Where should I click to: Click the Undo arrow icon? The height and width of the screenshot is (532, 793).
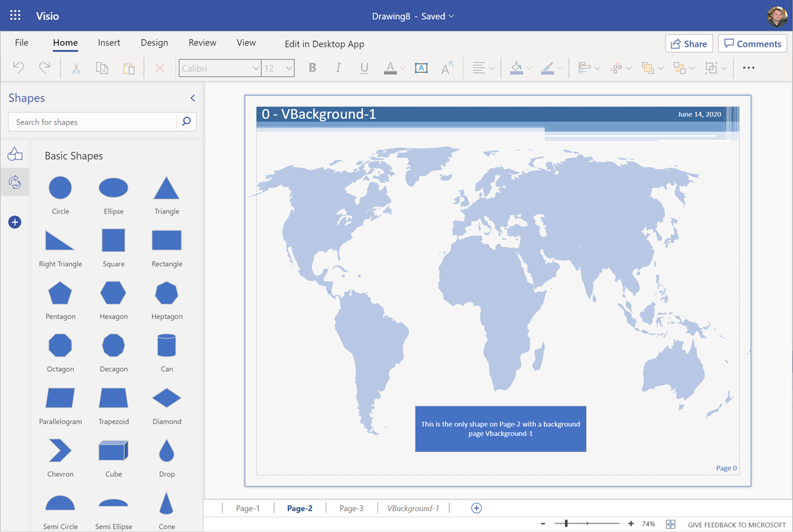[x=19, y=67]
